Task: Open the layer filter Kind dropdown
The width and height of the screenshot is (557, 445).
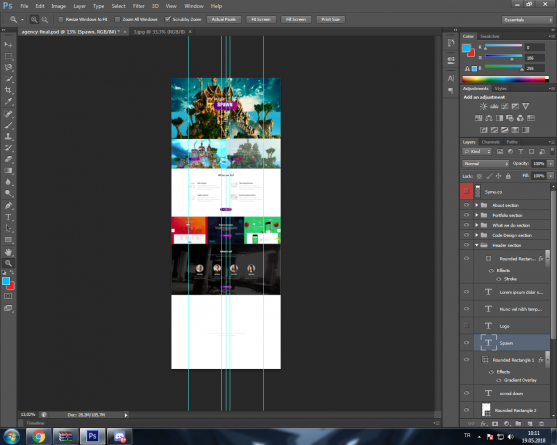Action: point(477,152)
